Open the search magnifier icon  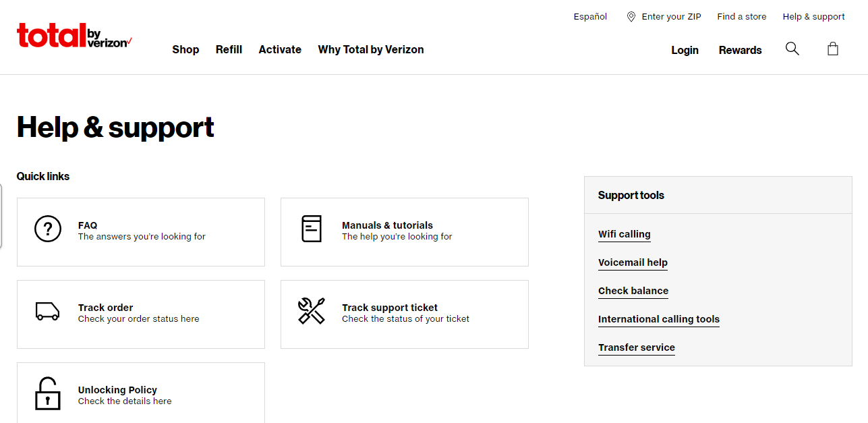[x=792, y=49]
